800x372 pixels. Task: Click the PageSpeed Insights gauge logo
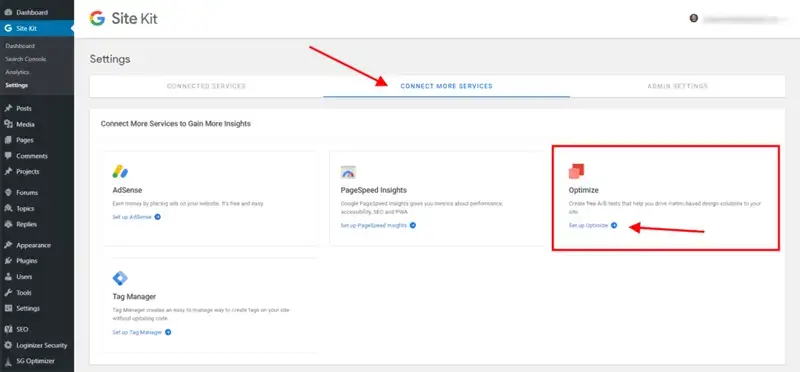(348, 172)
